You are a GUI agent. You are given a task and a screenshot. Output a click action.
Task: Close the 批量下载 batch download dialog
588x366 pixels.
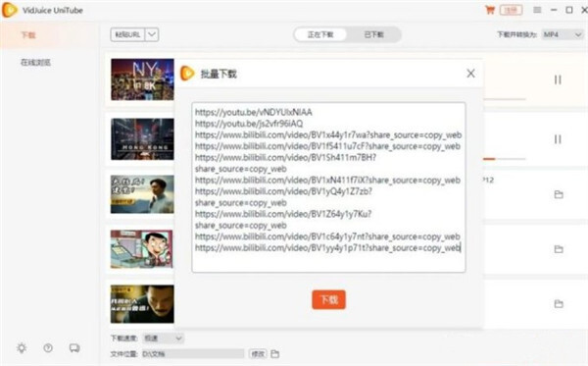click(x=470, y=74)
